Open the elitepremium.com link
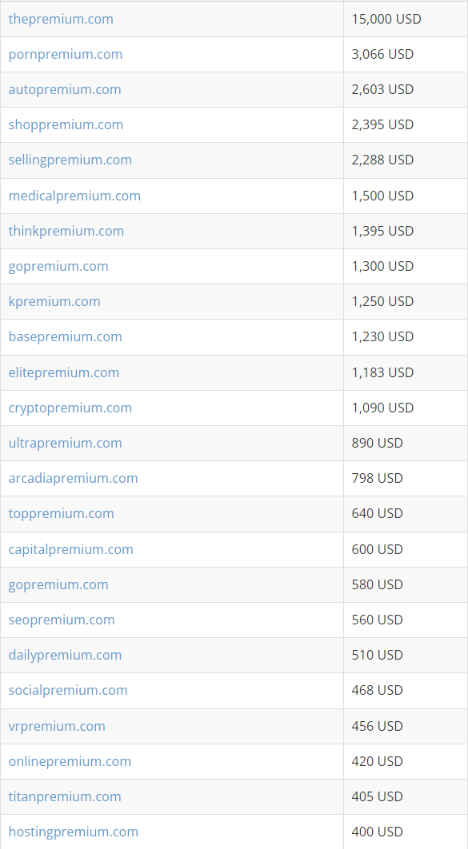This screenshot has width=468, height=849. click(x=63, y=373)
